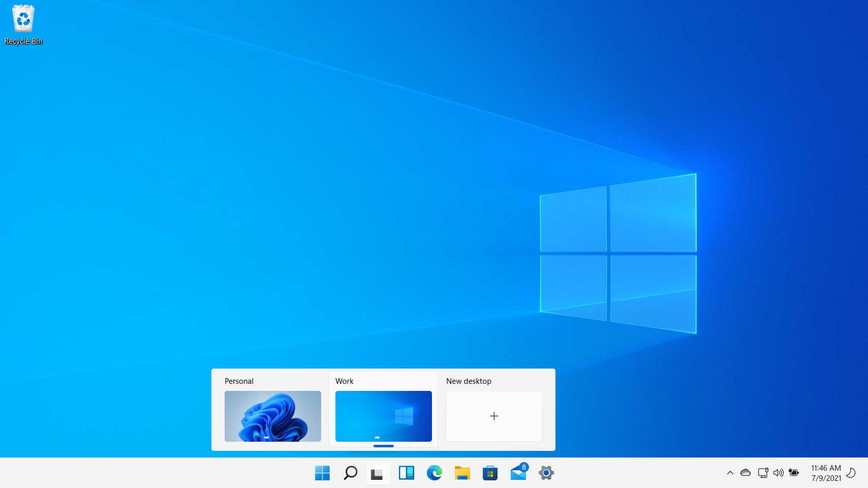Open the Recycle Bin
Viewport: 868px width, 488px height.
[x=23, y=20]
